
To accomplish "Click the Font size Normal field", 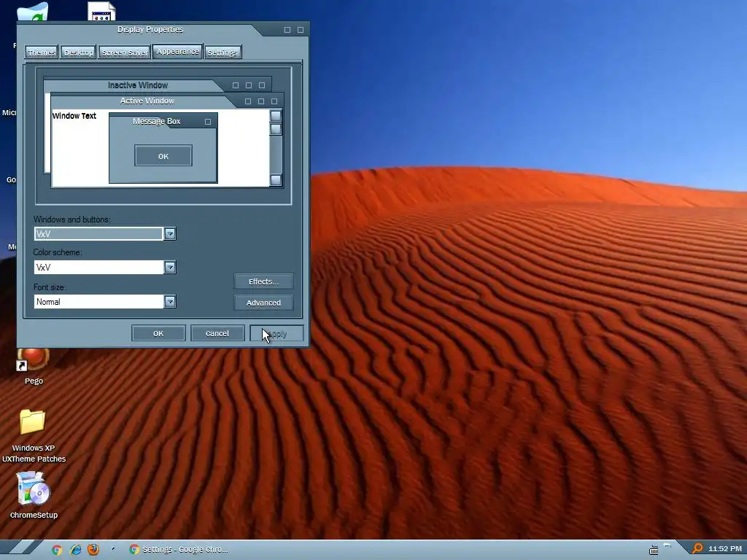I will pyautogui.click(x=99, y=301).
